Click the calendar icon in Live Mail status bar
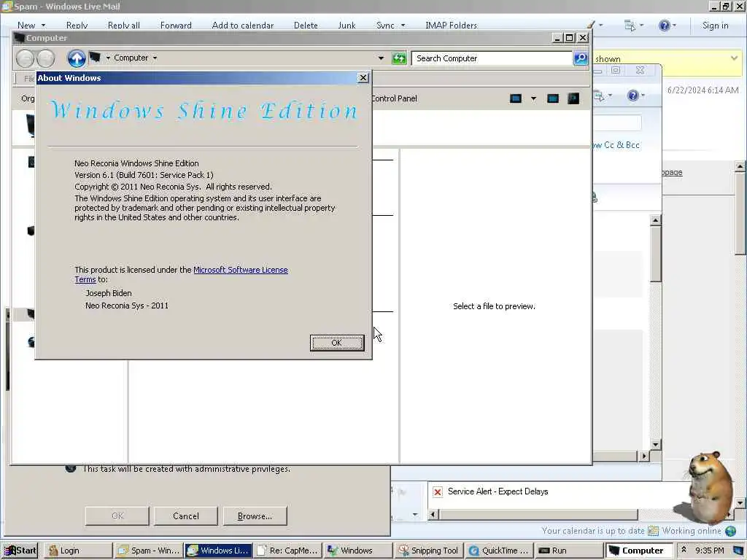The width and height of the screenshot is (747, 560). pos(653,531)
